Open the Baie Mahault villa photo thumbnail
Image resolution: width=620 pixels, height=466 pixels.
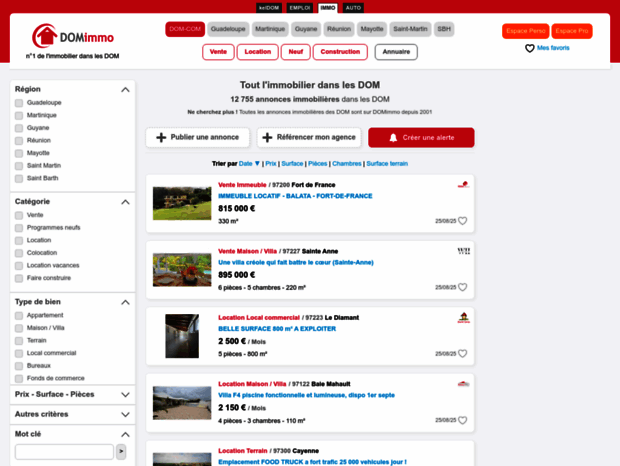[x=182, y=403]
